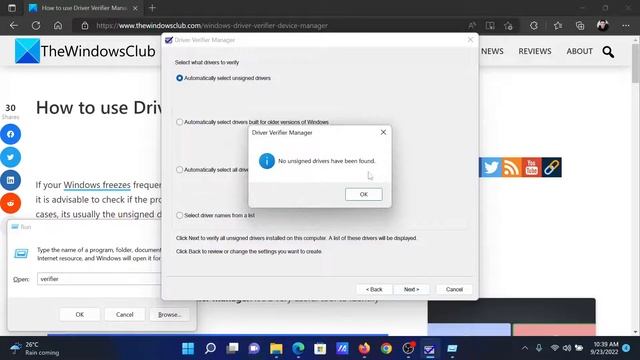The image size is (640, 360).
Task: Open Task View on taskbar
Action: click(x=232, y=349)
